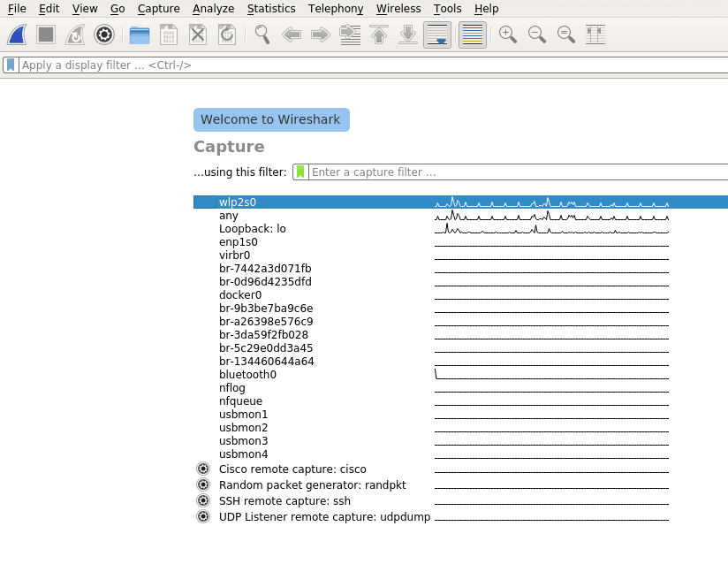
Task: Open the Wireless menu
Action: point(398,8)
